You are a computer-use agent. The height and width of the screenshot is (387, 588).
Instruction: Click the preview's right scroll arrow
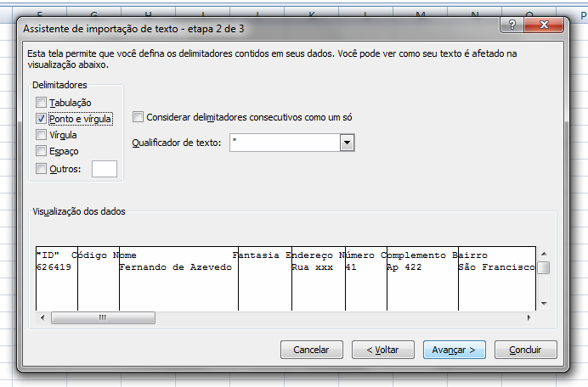[529, 317]
